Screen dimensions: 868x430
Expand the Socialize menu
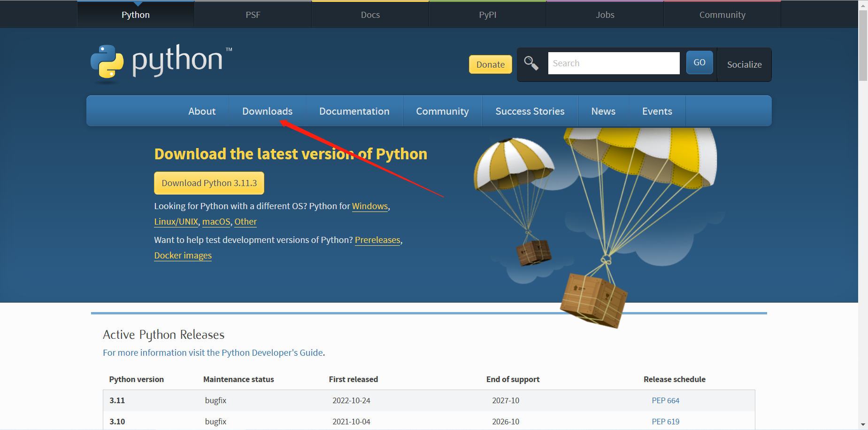(x=745, y=64)
